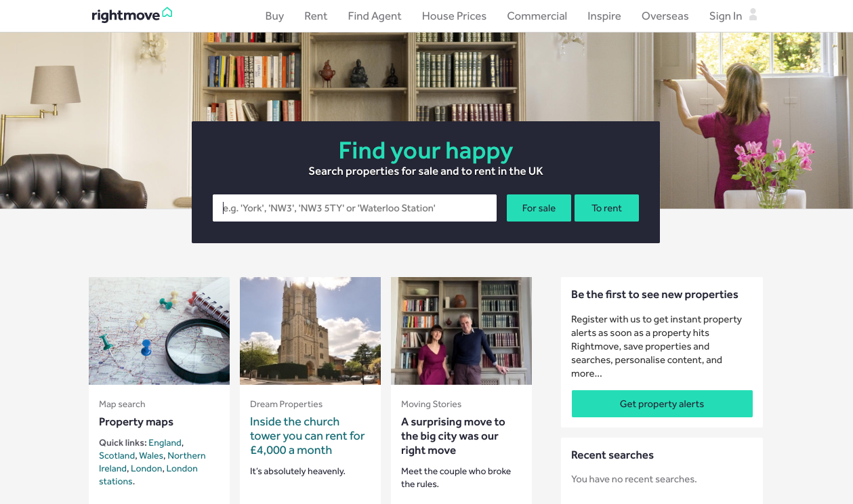This screenshot has width=853, height=504.
Task: Open the Moving Stories couple photo
Action: [461, 331]
